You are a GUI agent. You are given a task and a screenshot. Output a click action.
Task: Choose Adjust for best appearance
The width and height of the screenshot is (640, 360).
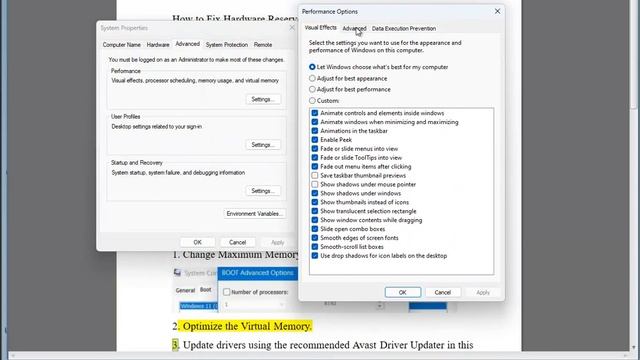pyautogui.click(x=312, y=78)
